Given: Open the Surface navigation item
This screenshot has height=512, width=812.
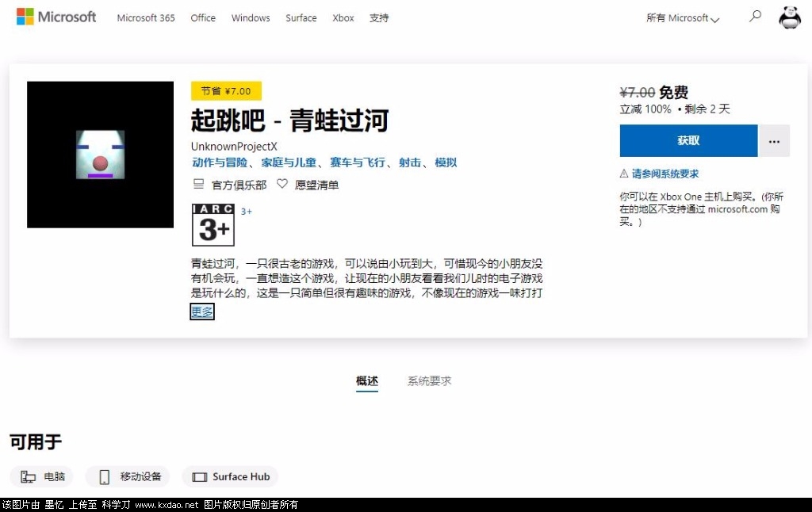Looking at the screenshot, I should point(301,18).
